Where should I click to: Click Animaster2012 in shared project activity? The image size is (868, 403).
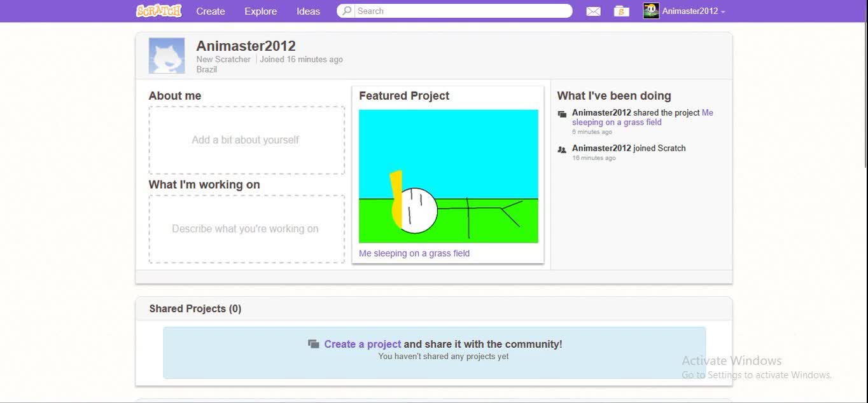coord(601,113)
